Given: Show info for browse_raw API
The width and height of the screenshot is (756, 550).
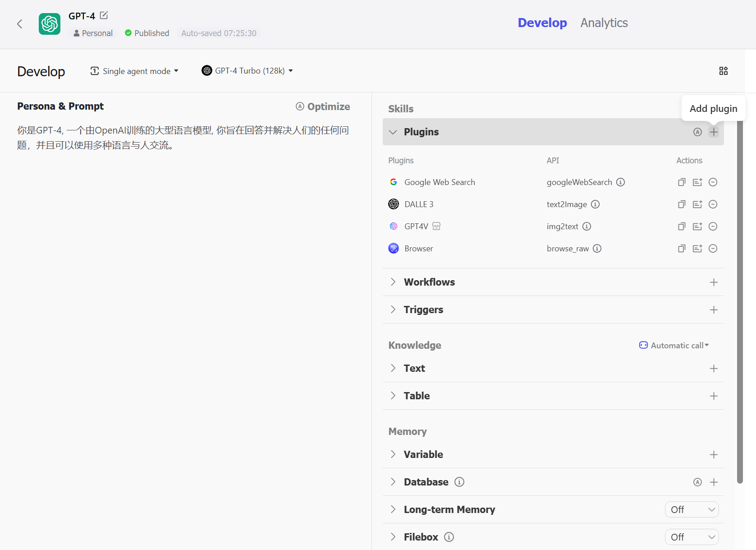Looking at the screenshot, I should [x=597, y=249].
